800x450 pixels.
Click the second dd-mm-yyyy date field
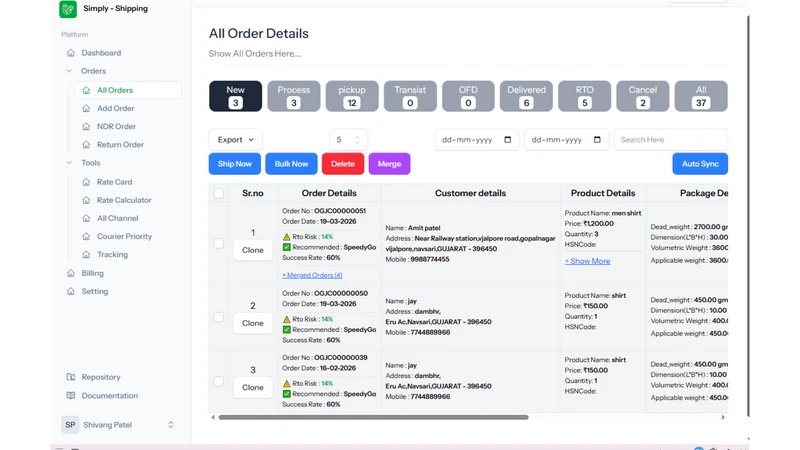(566, 139)
